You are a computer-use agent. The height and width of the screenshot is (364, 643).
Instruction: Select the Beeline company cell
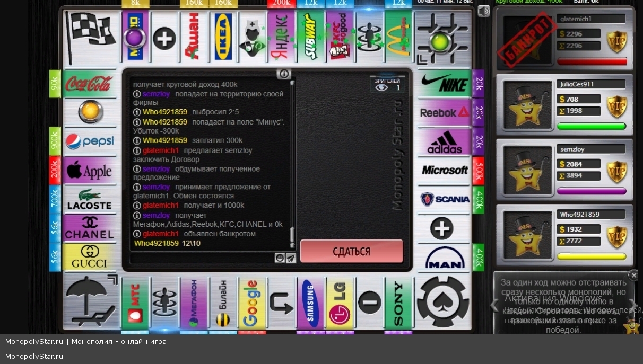click(223, 303)
